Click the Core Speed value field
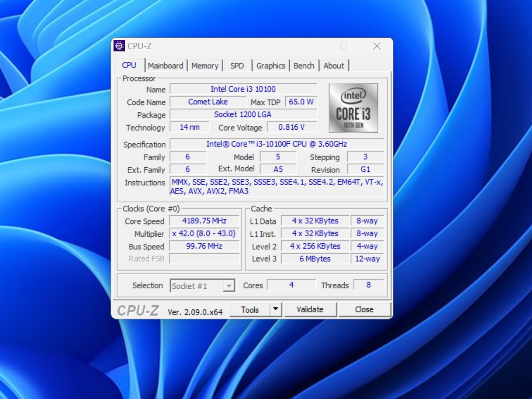Screen dimensions: 532x399 [x=204, y=221]
